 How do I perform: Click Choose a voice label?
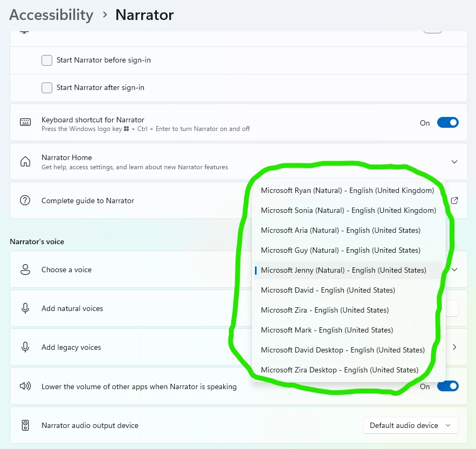pyautogui.click(x=66, y=270)
